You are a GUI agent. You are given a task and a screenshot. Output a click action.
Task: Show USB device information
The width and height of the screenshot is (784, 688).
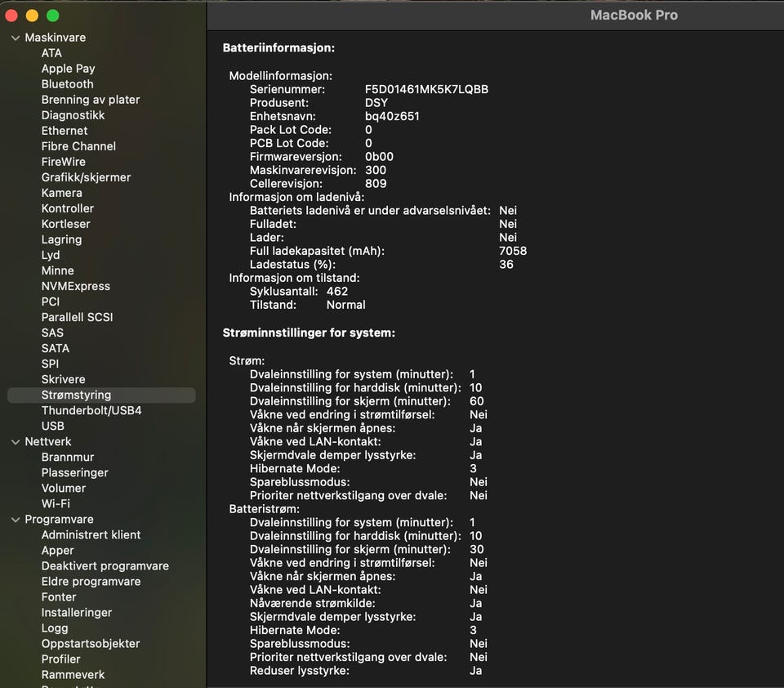coord(52,426)
